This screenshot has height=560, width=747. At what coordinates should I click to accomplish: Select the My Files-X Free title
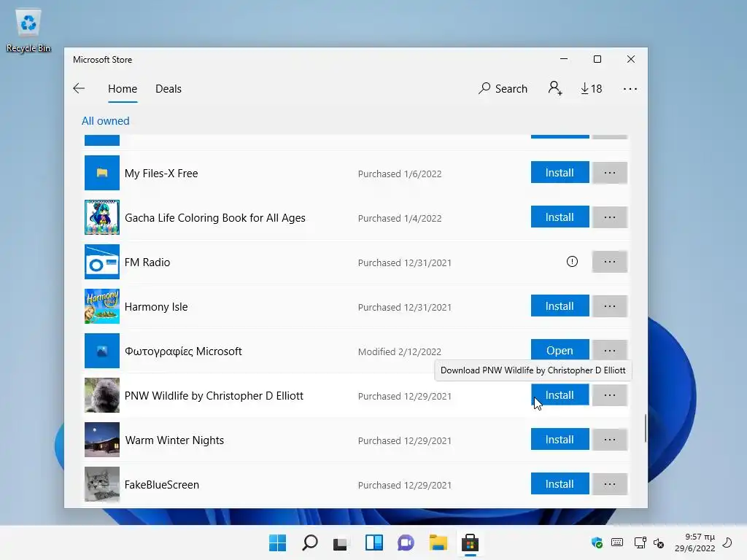pyautogui.click(x=161, y=174)
